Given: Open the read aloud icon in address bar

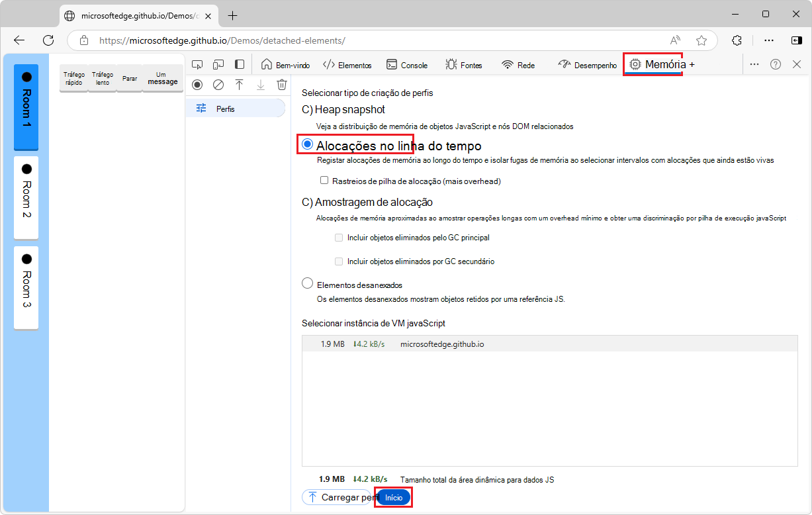Looking at the screenshot, I should click(x=675, y=40).
